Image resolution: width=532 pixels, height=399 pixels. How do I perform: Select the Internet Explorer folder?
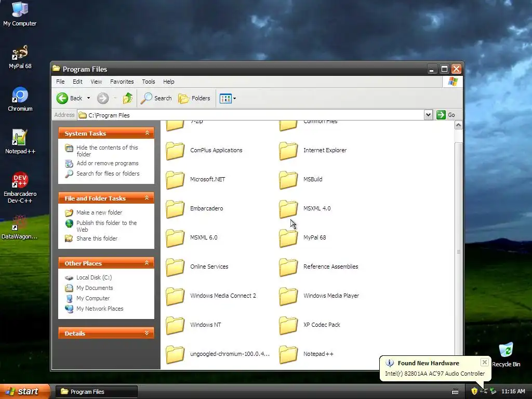pos(312,151)
